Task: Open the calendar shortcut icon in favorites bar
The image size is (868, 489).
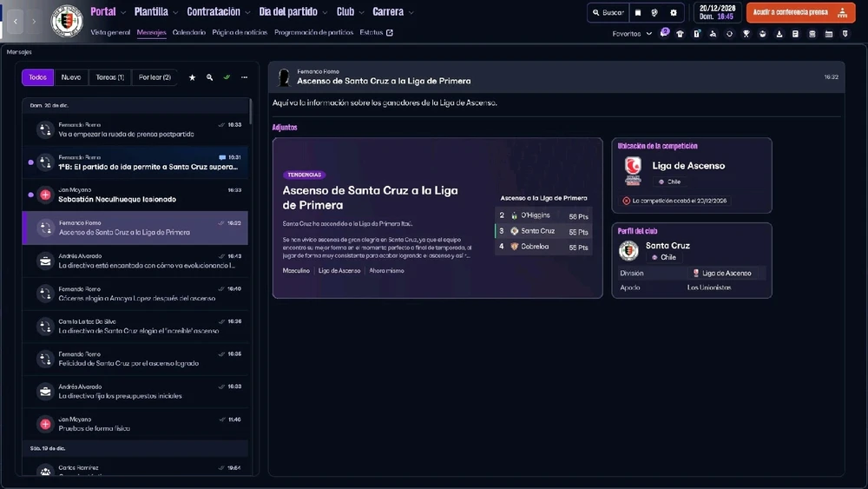Action: pyautogui.click(x=829, y=34)
